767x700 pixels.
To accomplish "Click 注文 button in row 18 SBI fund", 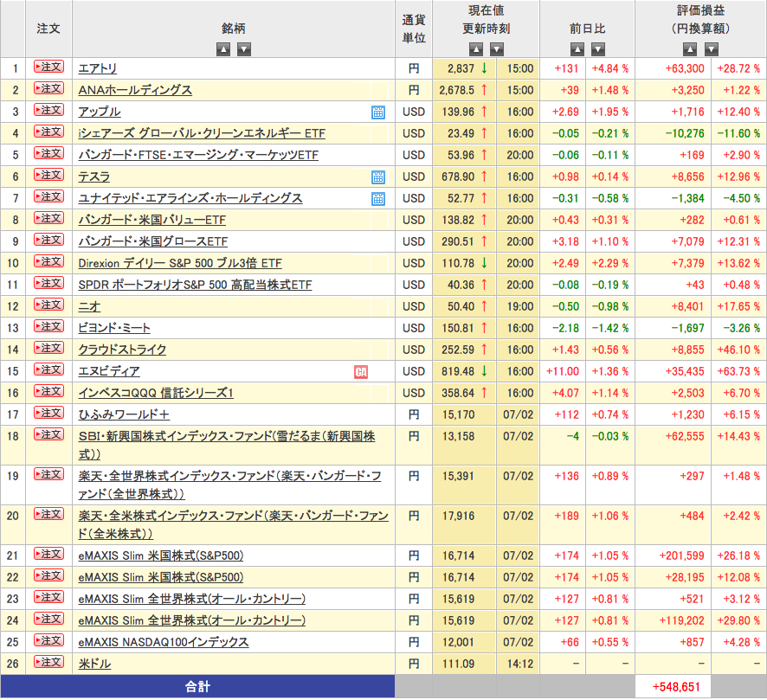I will [x=49, y=434].
